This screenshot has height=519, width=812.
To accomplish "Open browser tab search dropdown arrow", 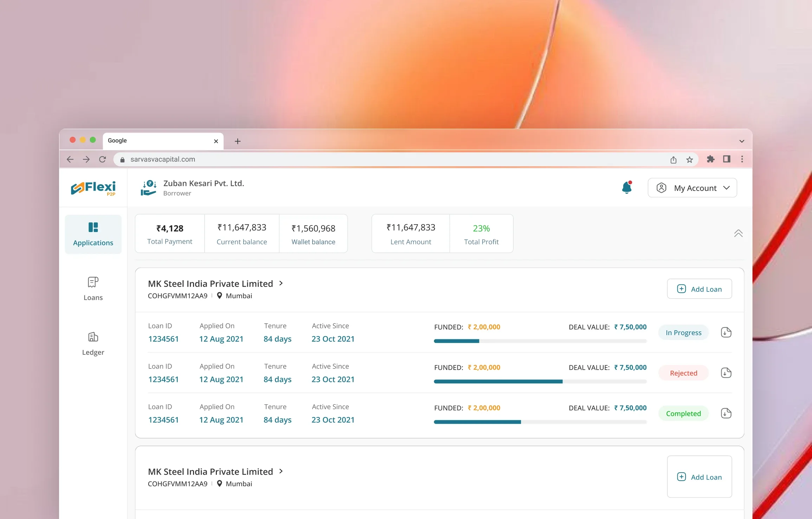I will pyautogui.click(x=742, y=141).
